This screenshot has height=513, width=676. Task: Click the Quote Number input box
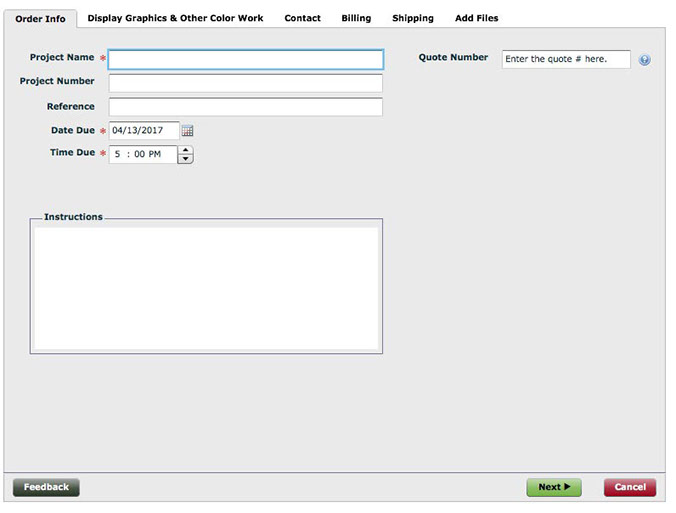click(566, 60)
